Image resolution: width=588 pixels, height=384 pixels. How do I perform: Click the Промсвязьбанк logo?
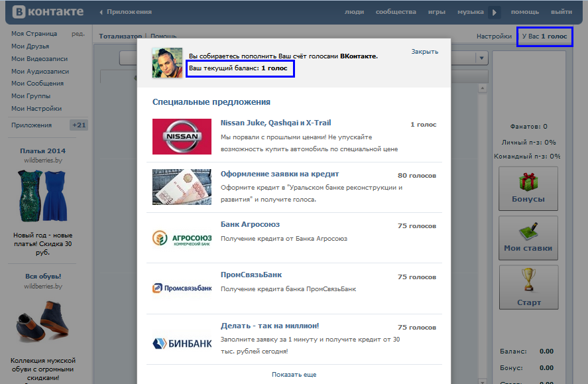tap(182, 288)
